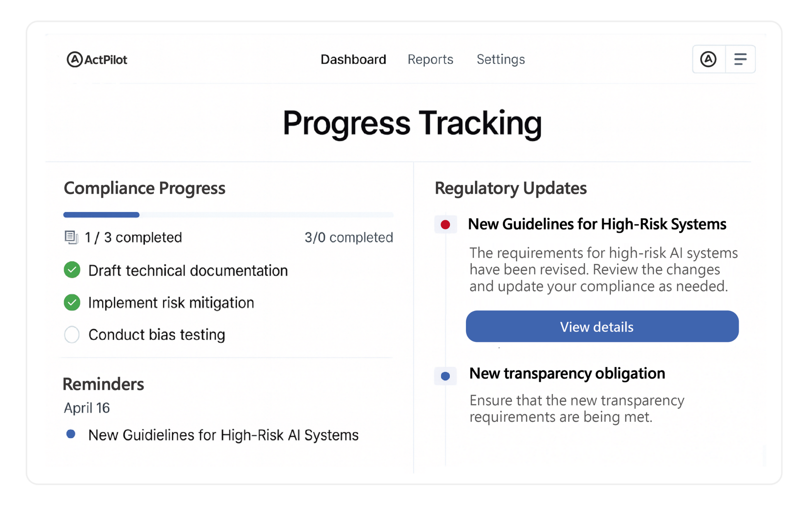812x510 pixels.
Task: Go to the Settings tab
Action: click(x=500, y=59)
